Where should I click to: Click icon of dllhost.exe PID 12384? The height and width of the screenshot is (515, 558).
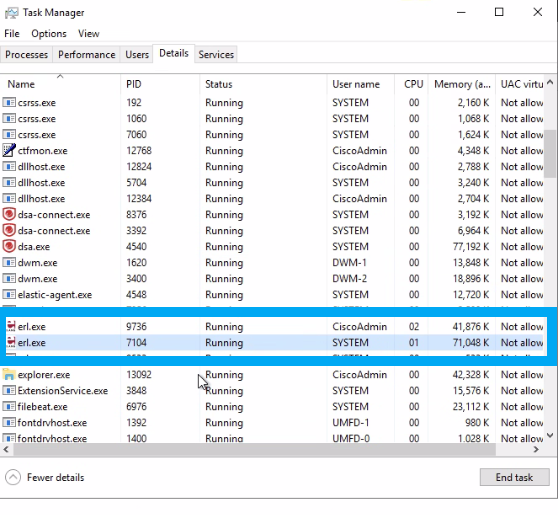coord(9,199)
